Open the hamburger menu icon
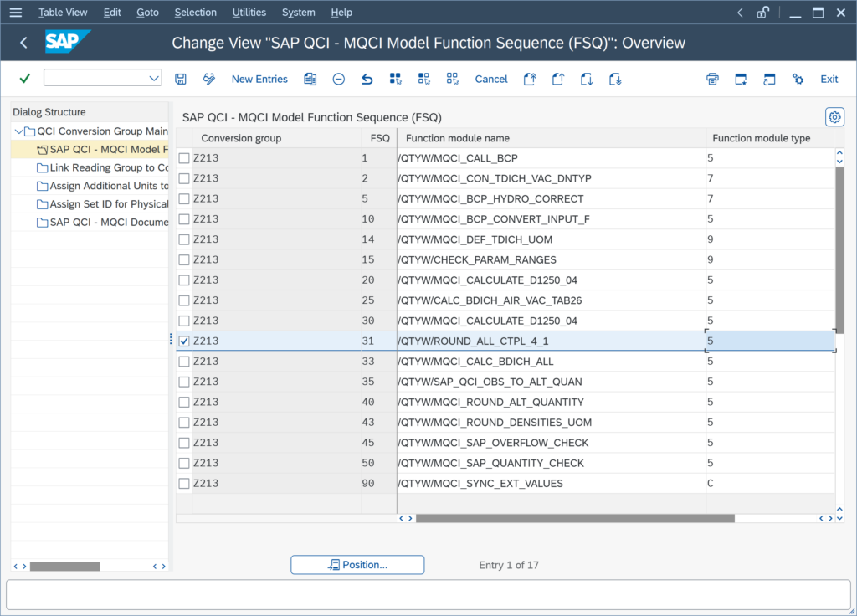 (x=16, y=12)
